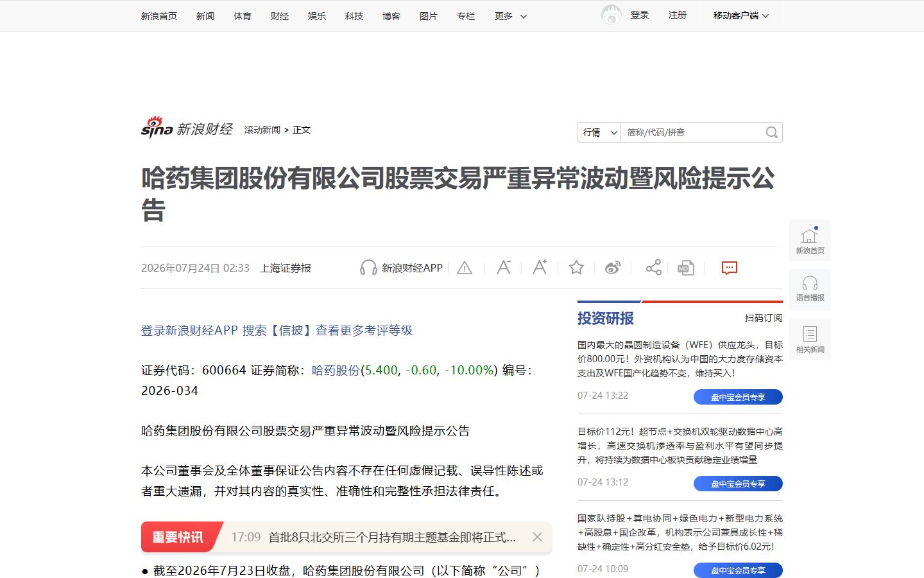Viewport: 924px width, 578px height.
Task: Click the mobile view device icon
Action: click(686, 268)
